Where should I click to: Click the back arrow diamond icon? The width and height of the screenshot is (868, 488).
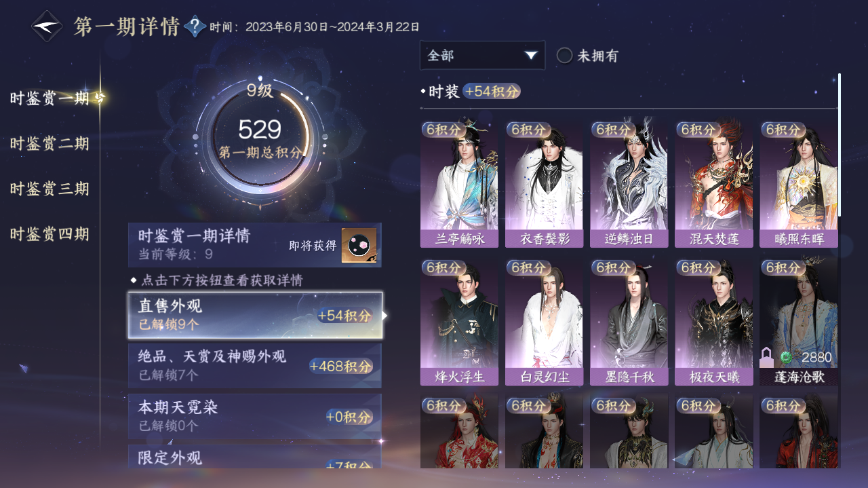(47, 26)
